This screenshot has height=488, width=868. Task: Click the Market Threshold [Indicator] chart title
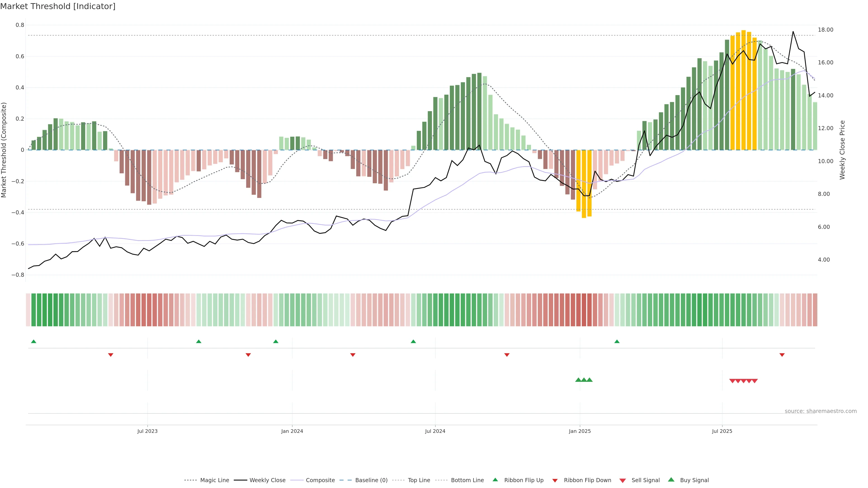pyautogui.click(x=58, y=6)
